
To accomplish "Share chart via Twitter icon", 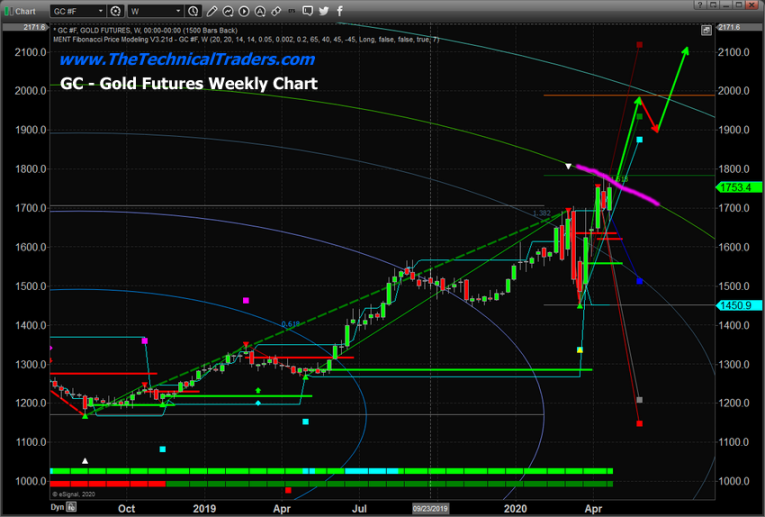I will point(324,11).
